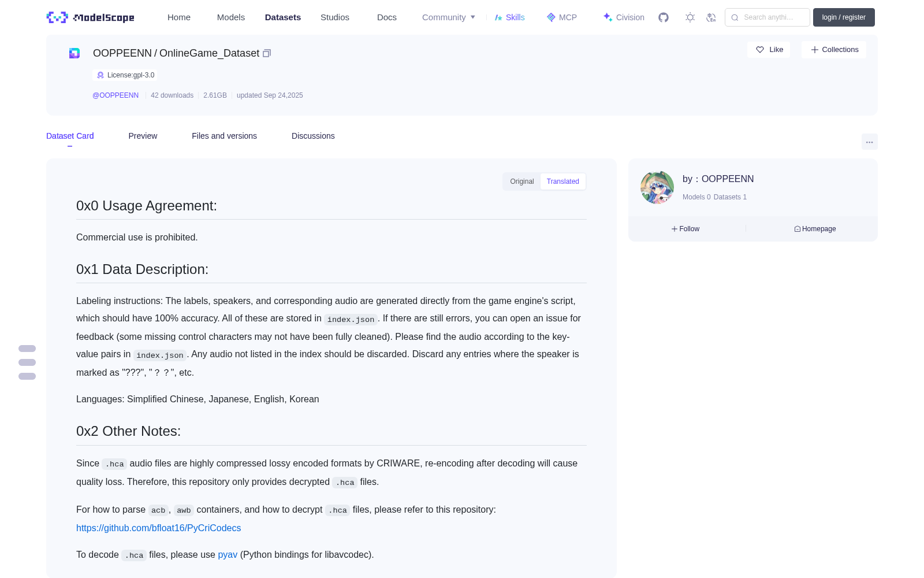The height and width of the screenshot is (578, 924).
Task: Toggle the light/dark theme sun icon
Action: click(x=690, y=17)
